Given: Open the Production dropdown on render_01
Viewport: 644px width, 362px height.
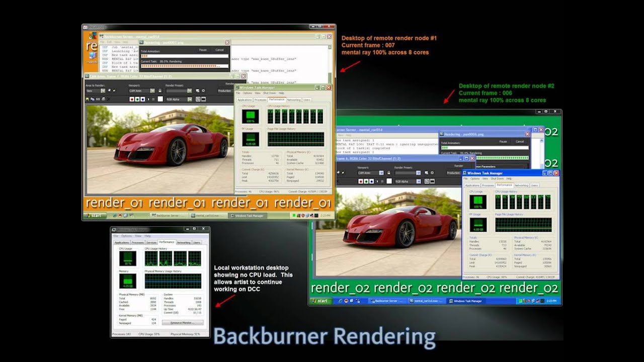Looking at the screenshot, I should pyautogui.click(x=226, y=91).
